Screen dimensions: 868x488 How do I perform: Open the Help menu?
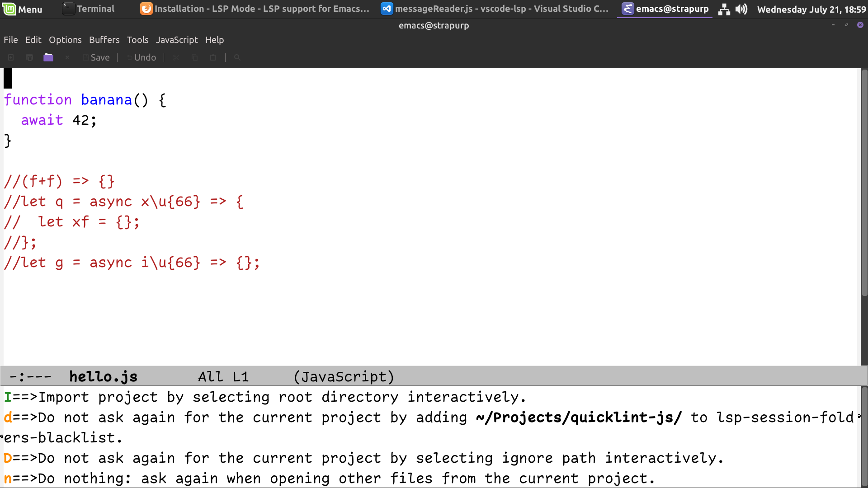[215, 40]
